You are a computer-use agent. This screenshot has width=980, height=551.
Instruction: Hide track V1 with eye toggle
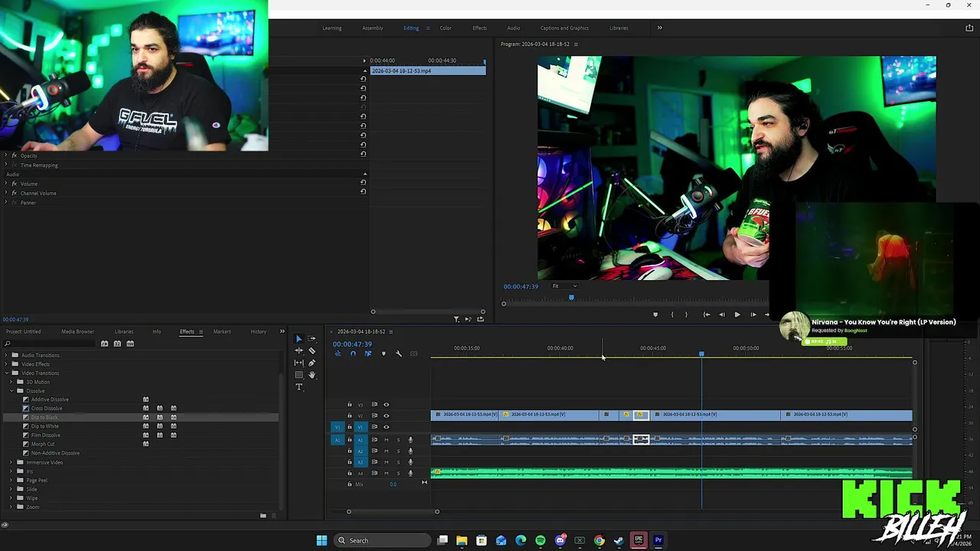pyautogui.click(x=386, y=427)
